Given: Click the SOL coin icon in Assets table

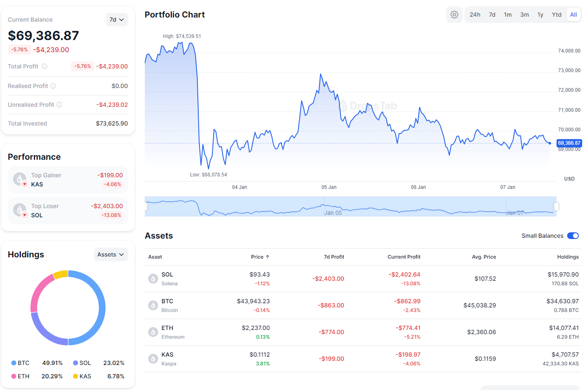Looking at the screenshot, I should tap(153, 279).
